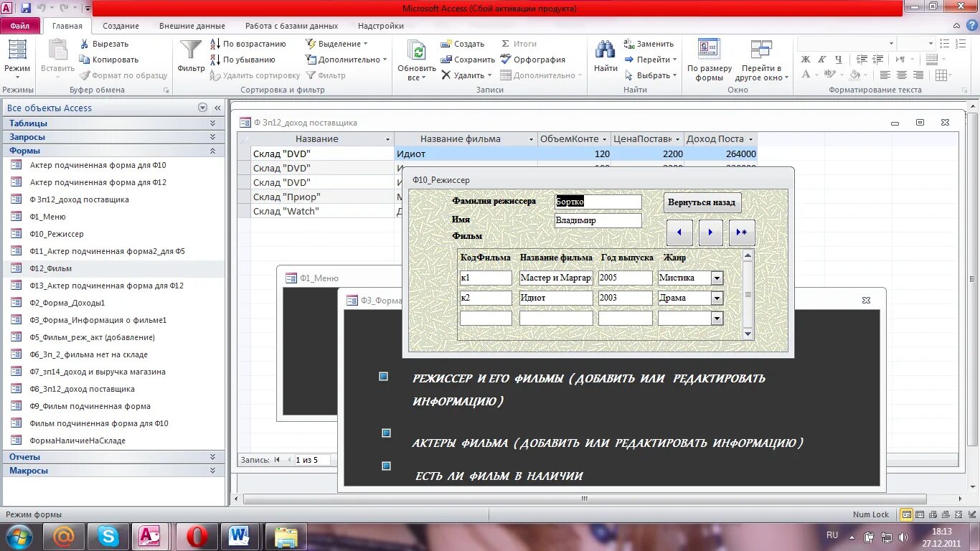This screenshot has width=980, height=551.
Task: Click the Удалить record button
Action: 466,75
